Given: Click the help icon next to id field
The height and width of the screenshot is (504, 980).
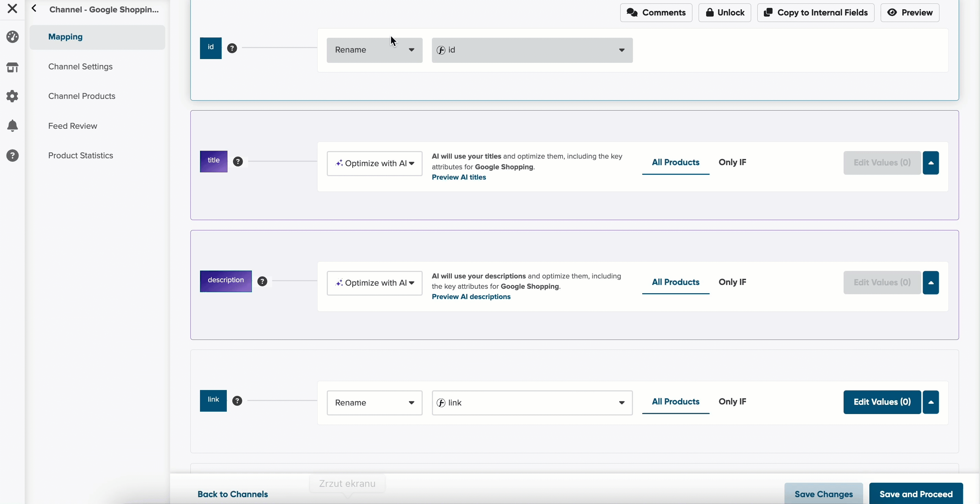Looking at the screenshot, I should point(232,48).
